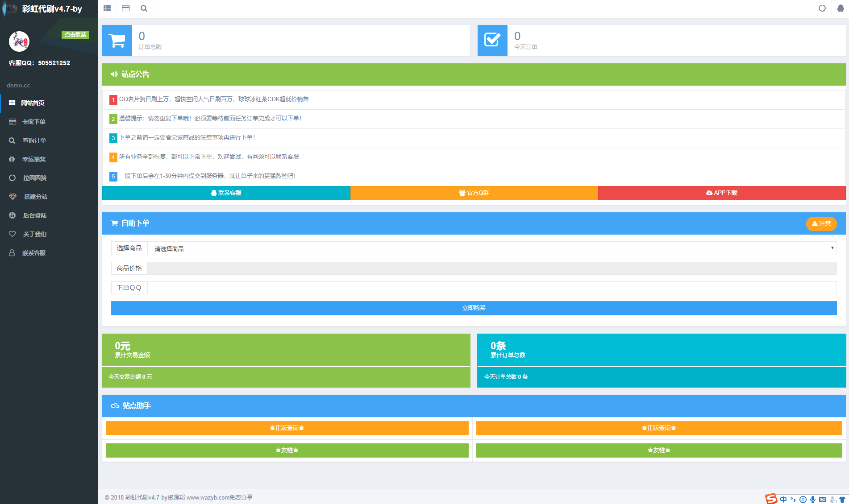Screen dimensions: 849x504
Task: Click the 幸运抽奖 gift icon in sidebar
Action: [12, 159]
